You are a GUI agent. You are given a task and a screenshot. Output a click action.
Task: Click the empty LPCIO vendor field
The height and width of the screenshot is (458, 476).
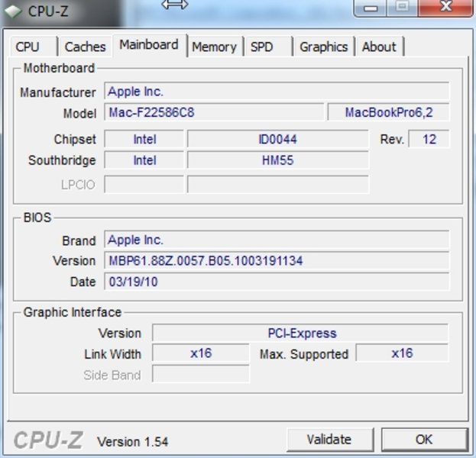click(144, 184)
